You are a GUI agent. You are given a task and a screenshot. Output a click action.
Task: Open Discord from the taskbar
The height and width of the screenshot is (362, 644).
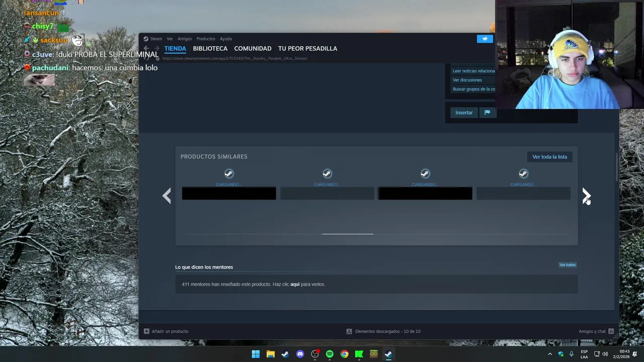pyautogui.click(x=300, y=354)
